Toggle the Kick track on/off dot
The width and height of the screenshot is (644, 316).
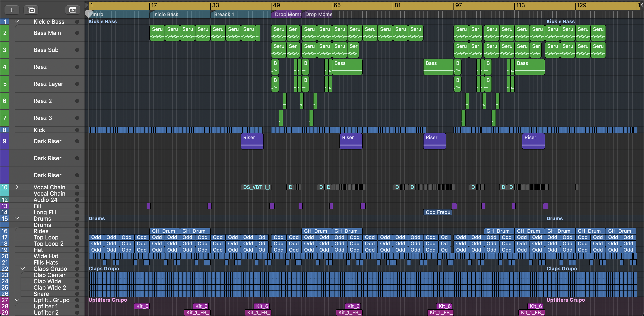(x=77, y=130)
